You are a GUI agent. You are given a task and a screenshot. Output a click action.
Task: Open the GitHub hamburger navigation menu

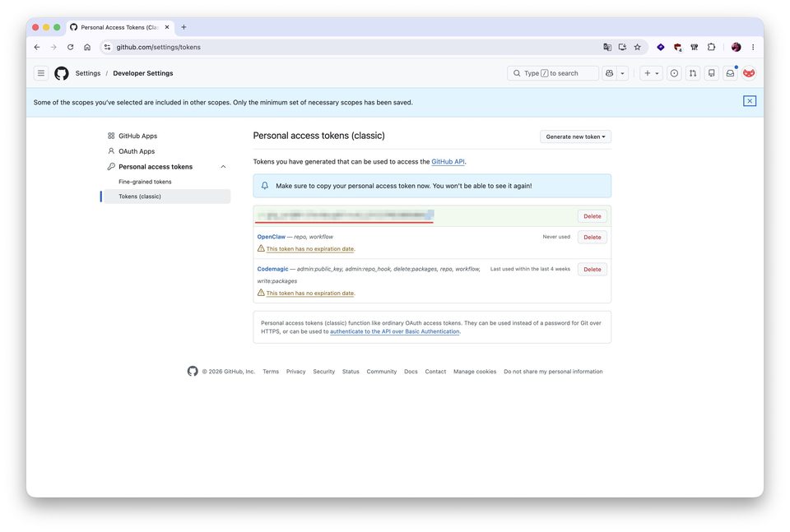[41, 73]
